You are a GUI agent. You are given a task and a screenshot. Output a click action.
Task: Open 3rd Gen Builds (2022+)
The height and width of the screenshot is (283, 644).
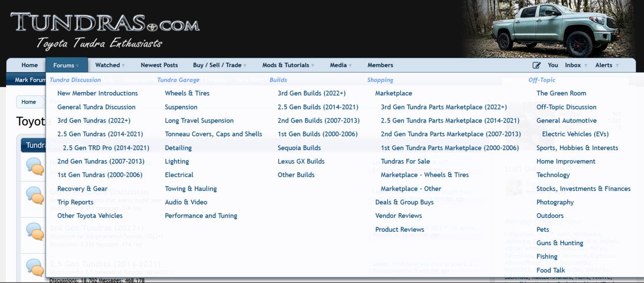point(311,93)
